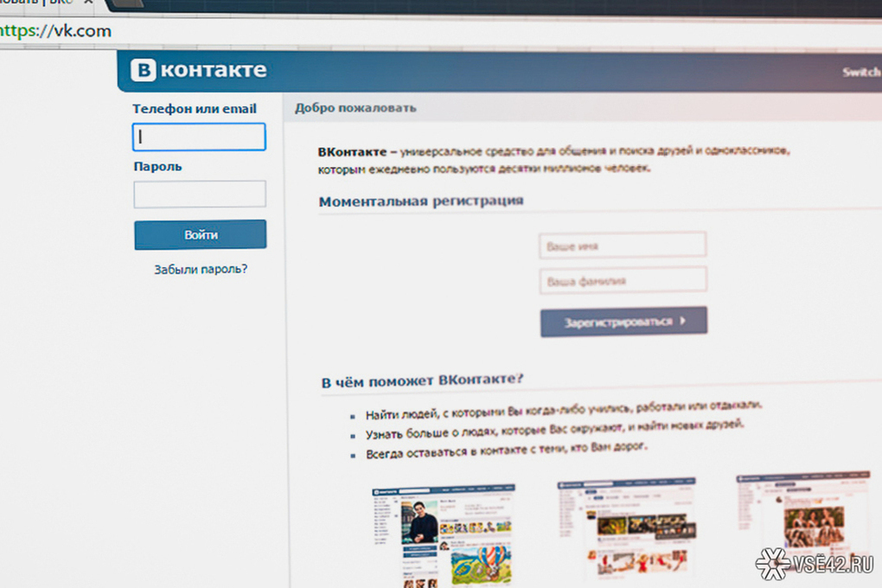
Task: Click the Ваша фамилия last name field
Action: click(623, 280)
